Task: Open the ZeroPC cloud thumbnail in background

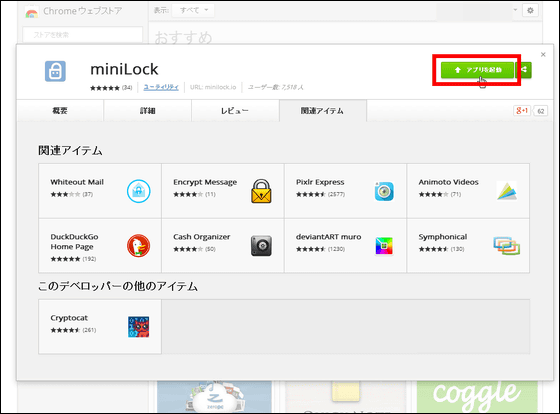Action: pos(214,396)
